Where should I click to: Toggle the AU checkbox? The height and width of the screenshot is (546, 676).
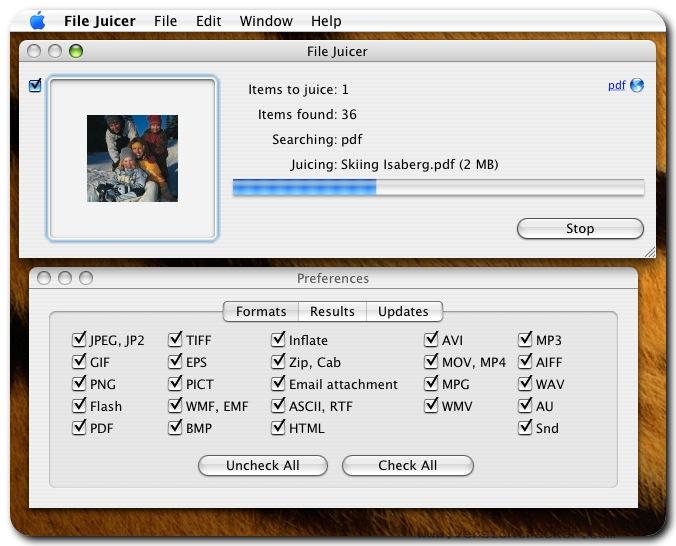click(x=525, y=405)
